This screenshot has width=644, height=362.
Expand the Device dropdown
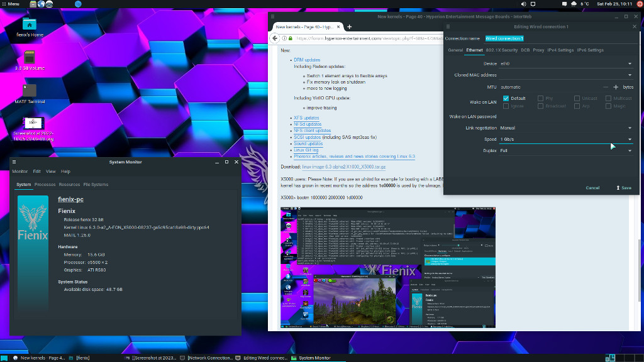point(566,63)
